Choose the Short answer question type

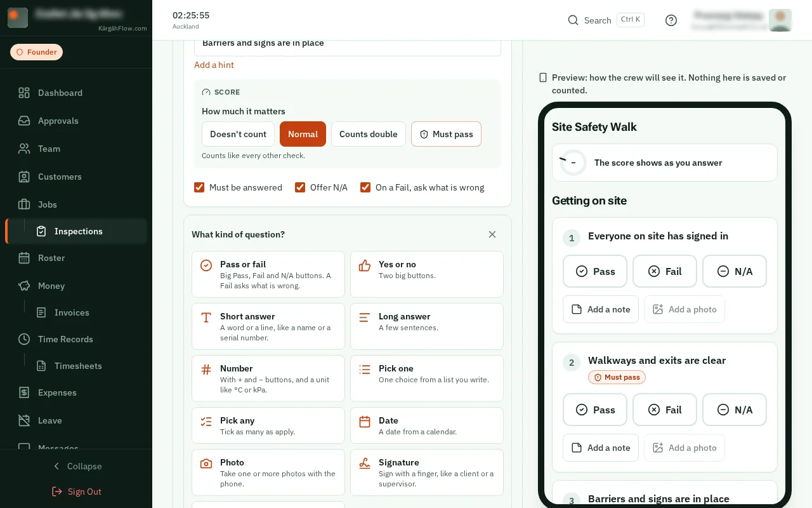pyautogui.click(x=268, y=326)
